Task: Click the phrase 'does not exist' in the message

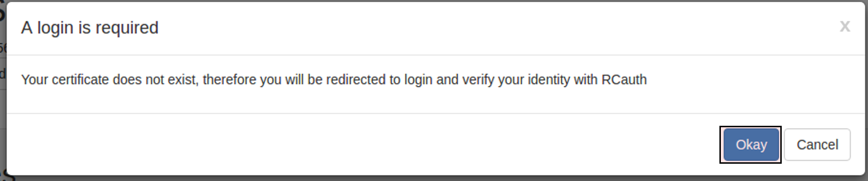Action: 156,80
